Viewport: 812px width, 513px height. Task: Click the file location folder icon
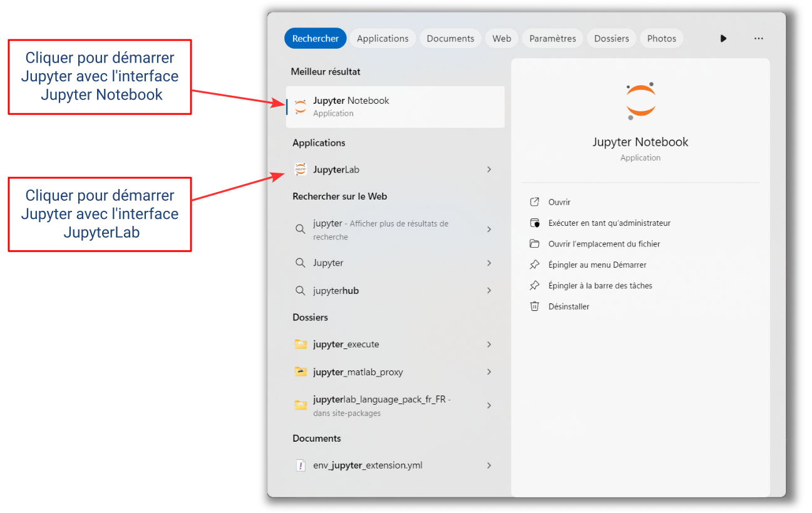[x=535, y=244]
